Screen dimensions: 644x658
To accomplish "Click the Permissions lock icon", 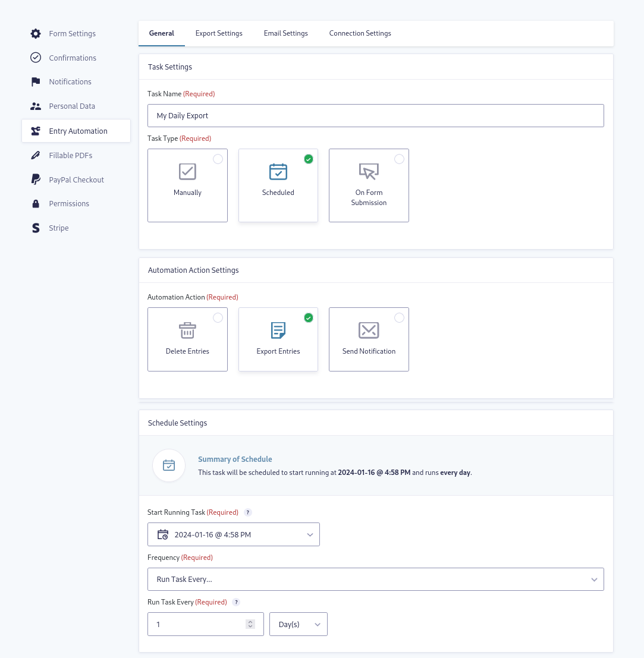I will (36, 204).
